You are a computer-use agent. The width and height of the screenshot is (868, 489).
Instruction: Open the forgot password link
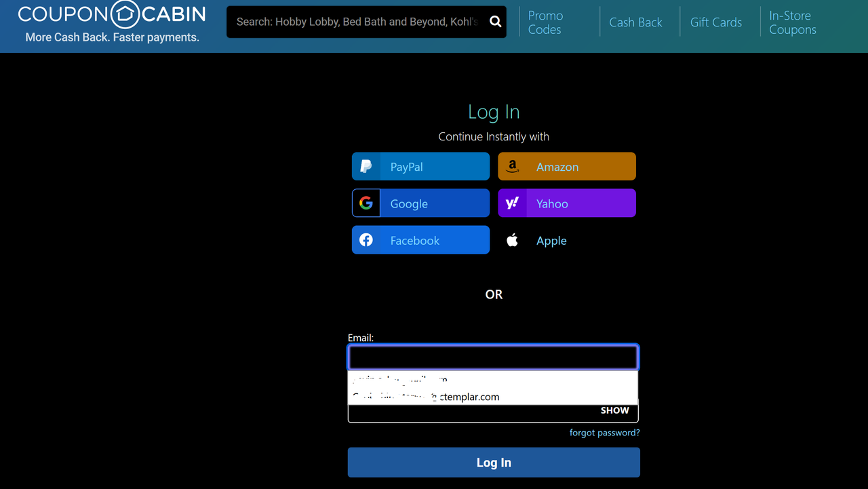point(605,433)
